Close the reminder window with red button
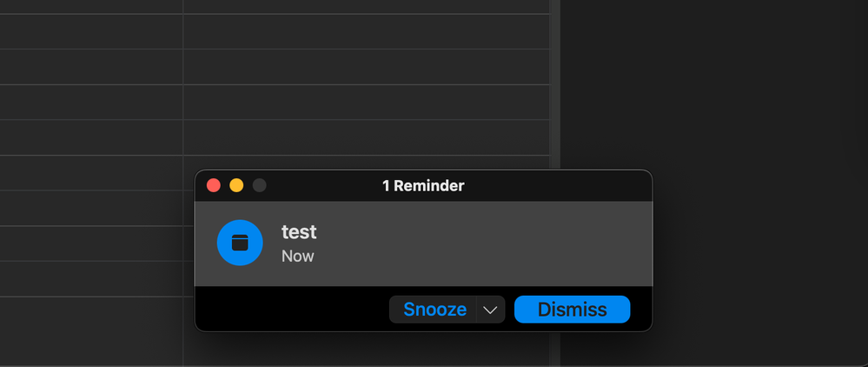This screenshot has height=367, width=868. pos(214,185)
